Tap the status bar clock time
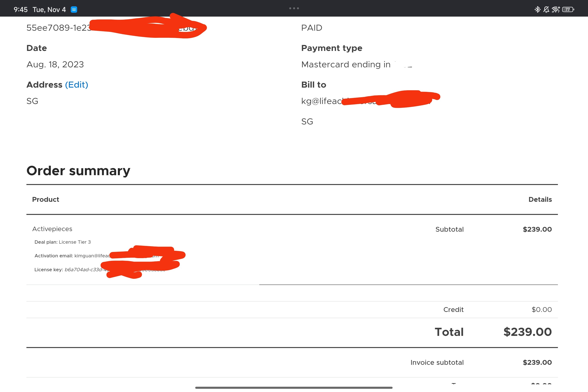Screen dimensions: 588x392 [20, 9]
